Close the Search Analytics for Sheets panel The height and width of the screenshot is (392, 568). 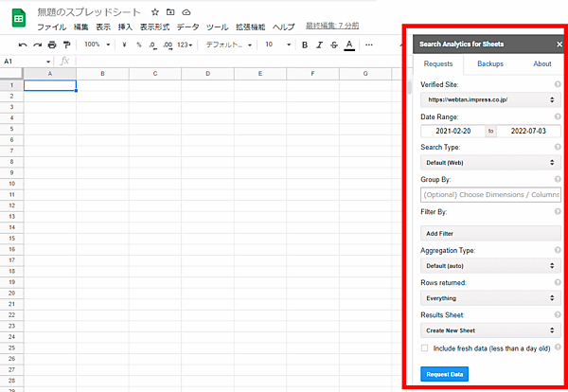[559, 44]
